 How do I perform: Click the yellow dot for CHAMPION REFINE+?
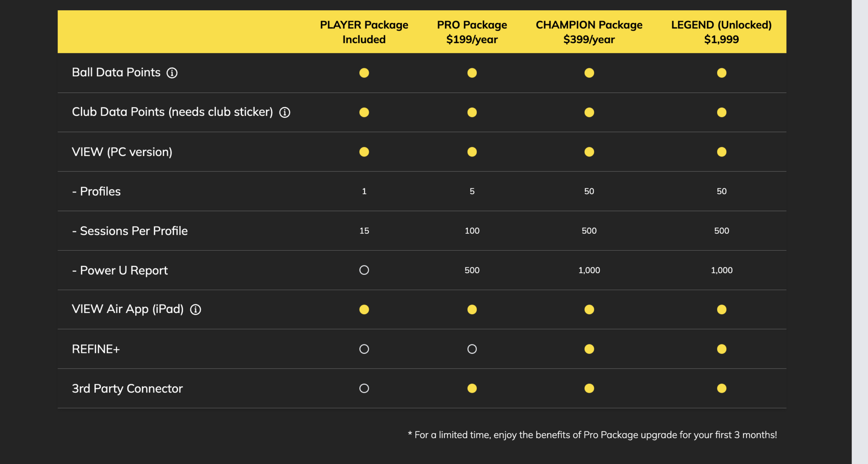tap(589, 349)
